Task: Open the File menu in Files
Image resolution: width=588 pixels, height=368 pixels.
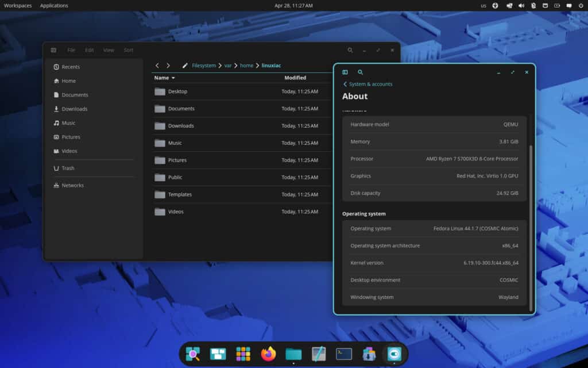Action: click(71, 50)
